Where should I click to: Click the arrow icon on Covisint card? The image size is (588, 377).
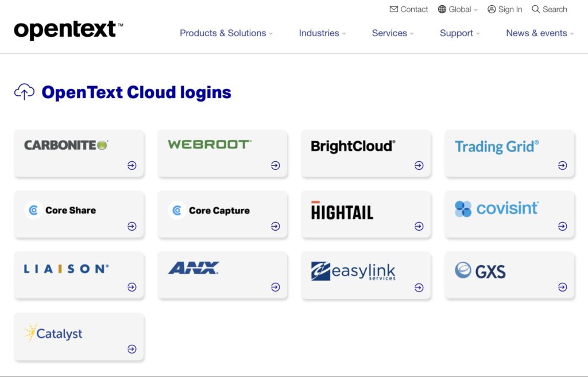(563, 226)
